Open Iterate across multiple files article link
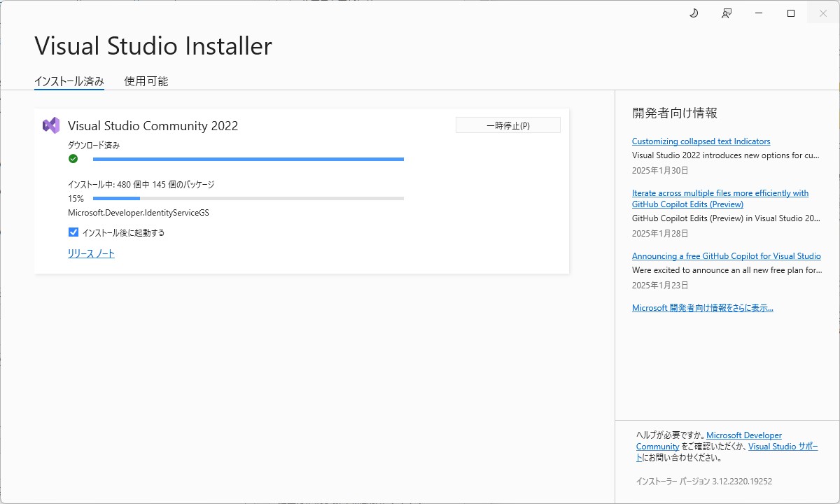This screenshot has width=840, height=504. click(720, 199)
